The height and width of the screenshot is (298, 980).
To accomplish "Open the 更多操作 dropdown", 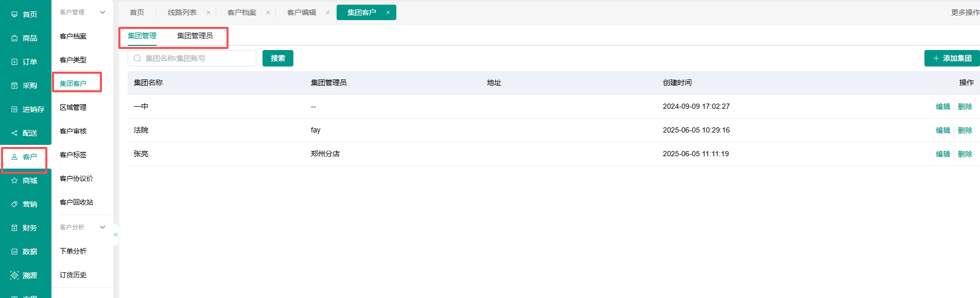I will point(965,12).
